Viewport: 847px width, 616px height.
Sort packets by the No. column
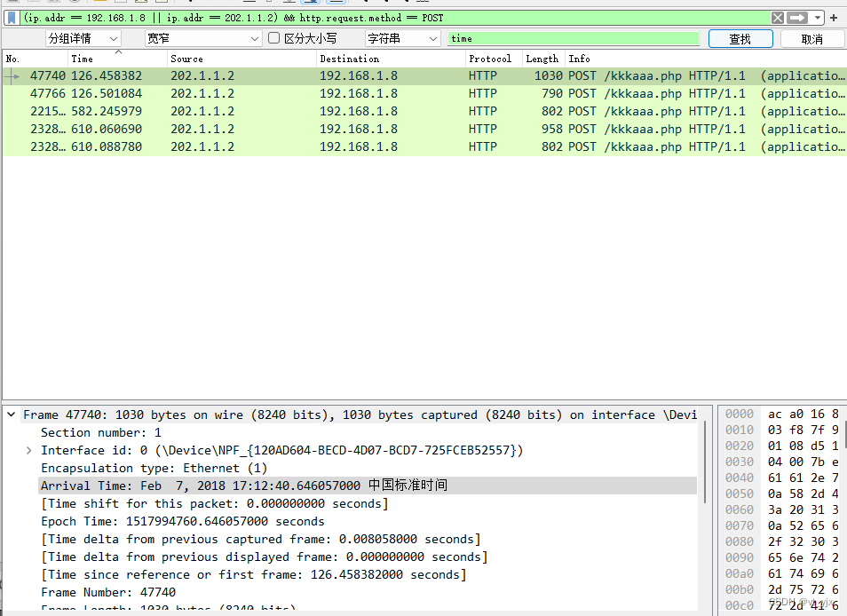pos(36,59)
